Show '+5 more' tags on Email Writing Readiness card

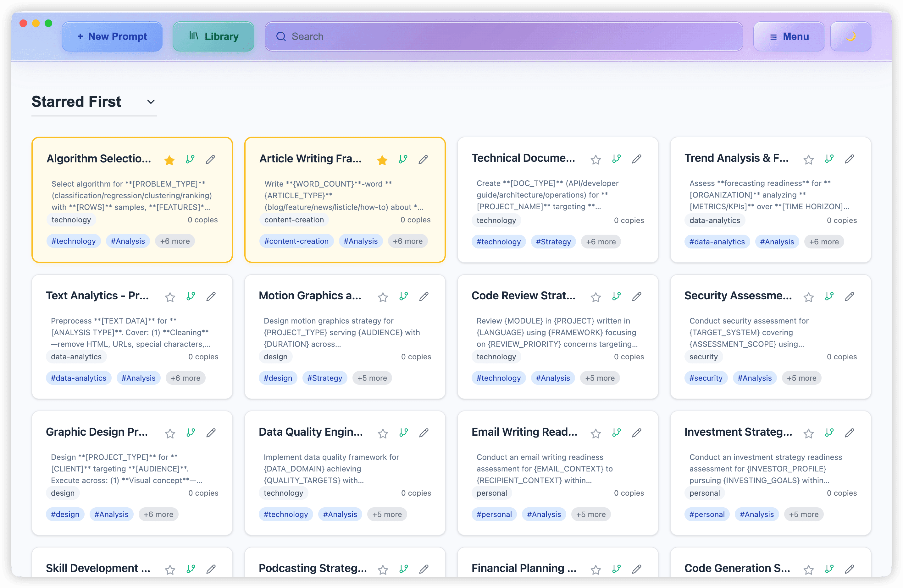[x=591, y=514]
